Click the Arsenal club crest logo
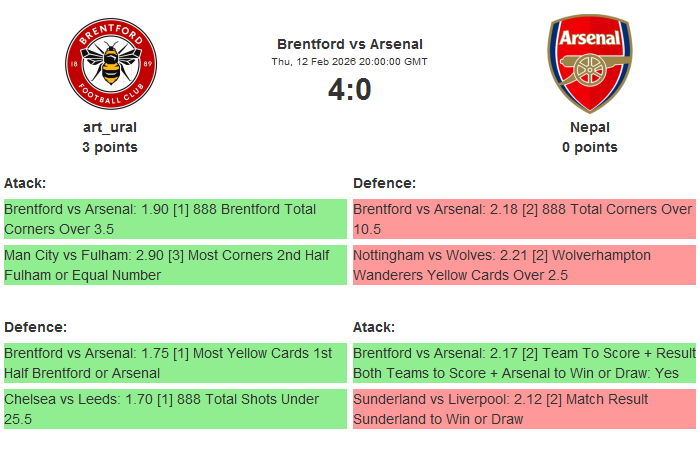Screen dimensions: 700x460 589,63
